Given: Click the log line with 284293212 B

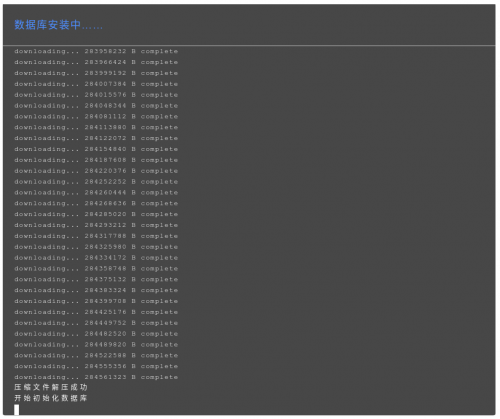Looking at the screenshot, I should click(96, 225).
